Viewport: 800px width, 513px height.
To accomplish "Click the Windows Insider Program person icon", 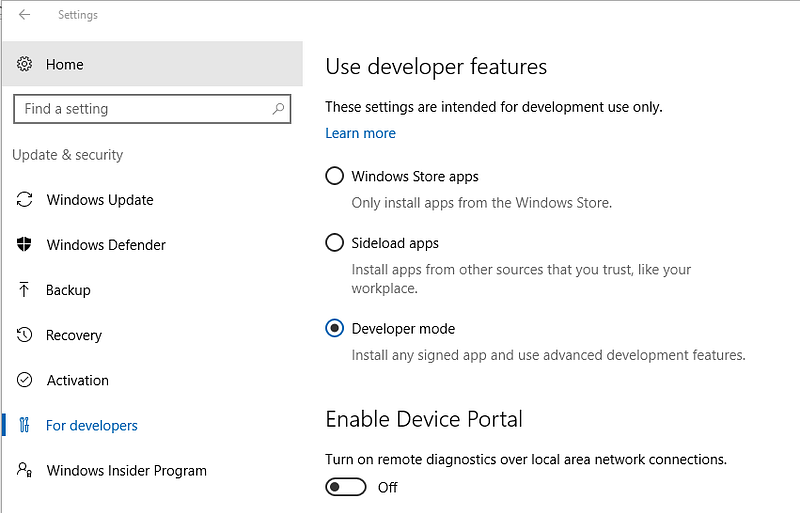I will pyautogui.click(x=24, y=470).
